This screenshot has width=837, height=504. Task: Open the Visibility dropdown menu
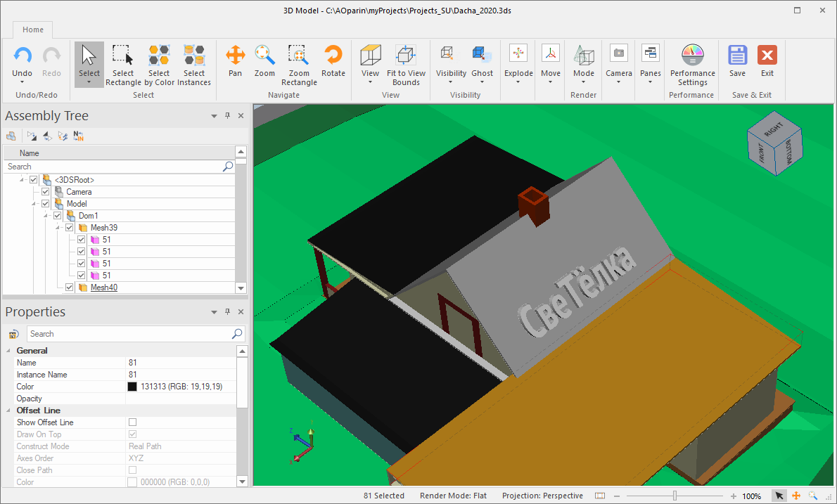[x=451, y=82]
